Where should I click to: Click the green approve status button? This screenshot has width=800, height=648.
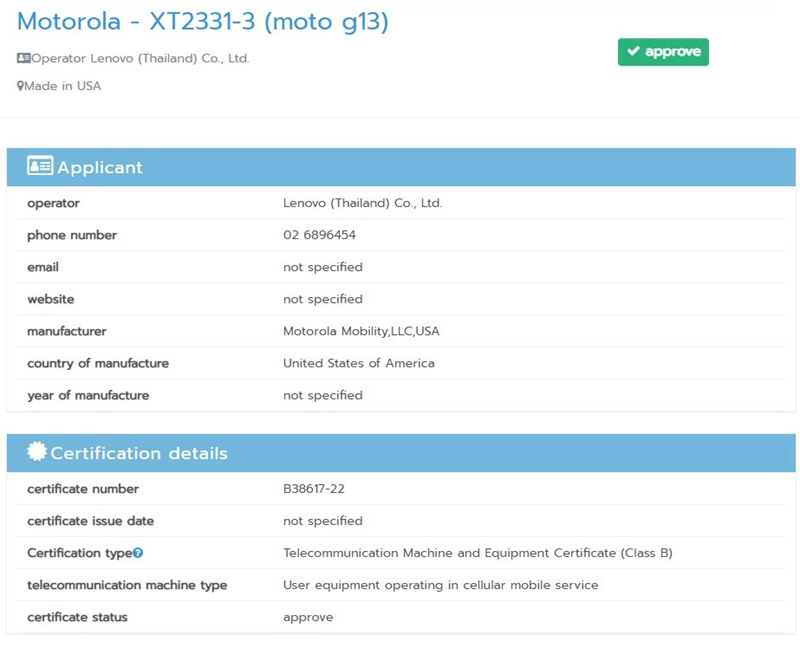click(663, 52)
